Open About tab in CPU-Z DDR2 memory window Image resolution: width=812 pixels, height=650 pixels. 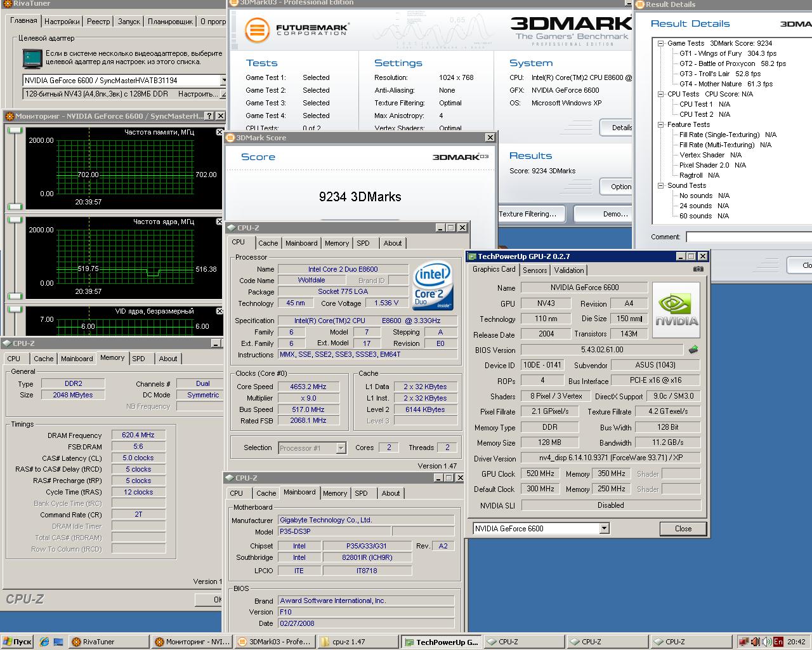pos(168,359)
